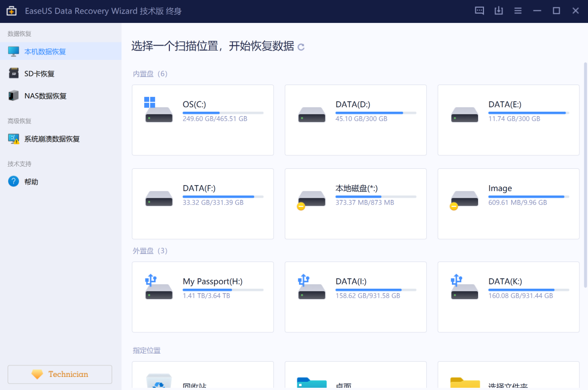Click the DATA(K:) usage bar

(529, 289)
